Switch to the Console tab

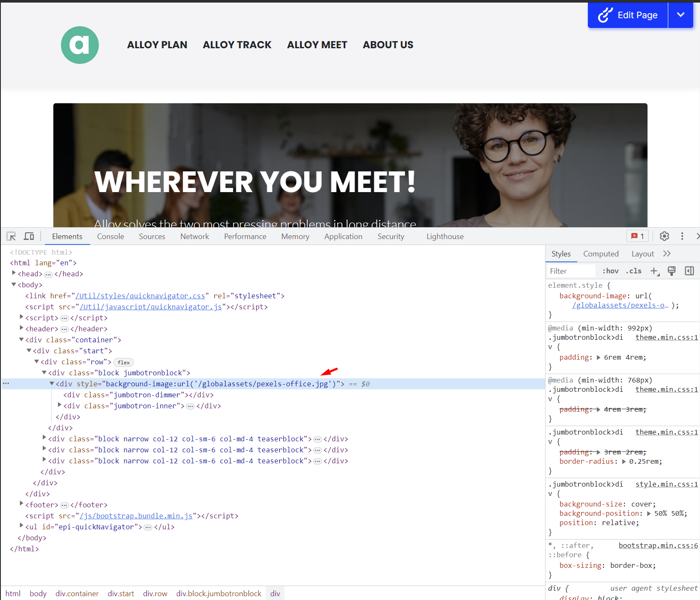coord(110,237)
